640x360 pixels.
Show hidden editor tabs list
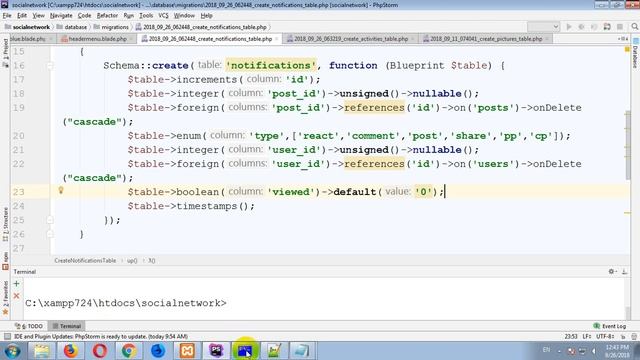pos(623,39)
